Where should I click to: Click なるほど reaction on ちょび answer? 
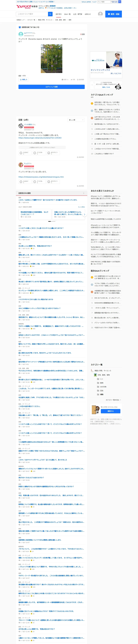coord(25,182)
